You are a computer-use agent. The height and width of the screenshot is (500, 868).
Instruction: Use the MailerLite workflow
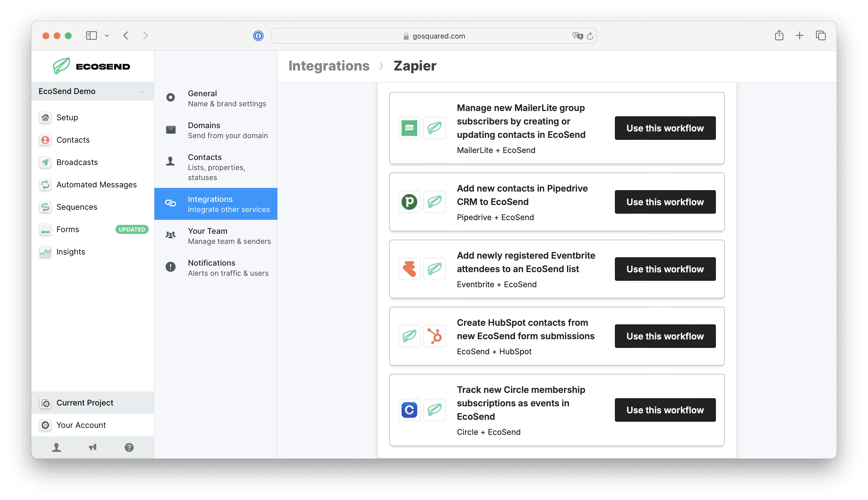665,128
